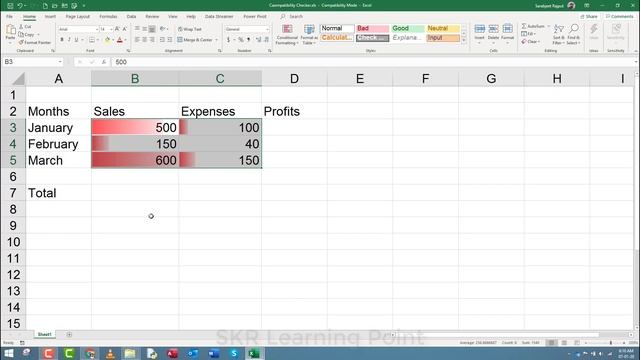Switch to the Data tab

point(131,16)
